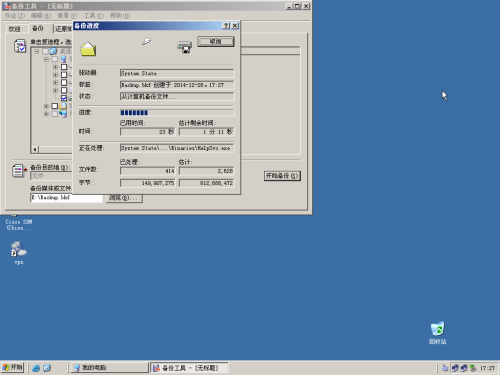Collapse the root desktop tree node
Image resolution: width=500 pixels, height=375 pixels.
pyautogui.click(x=37, y=51)
